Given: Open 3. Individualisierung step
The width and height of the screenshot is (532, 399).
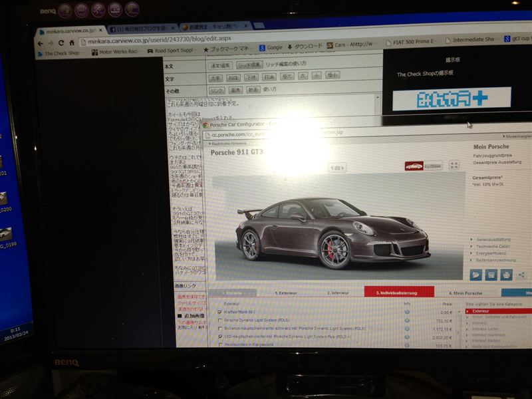Looking at the screenshot, I should pos(399,293).
